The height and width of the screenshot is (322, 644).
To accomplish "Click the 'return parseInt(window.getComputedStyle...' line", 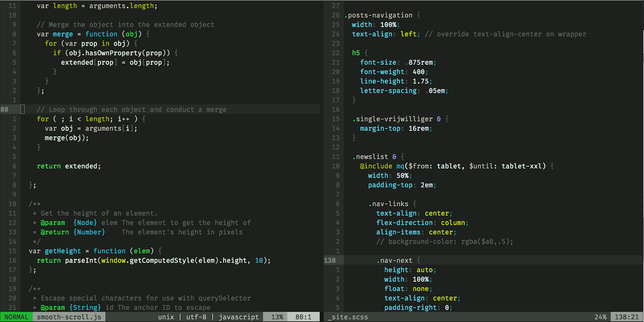I will click(154, 260).
